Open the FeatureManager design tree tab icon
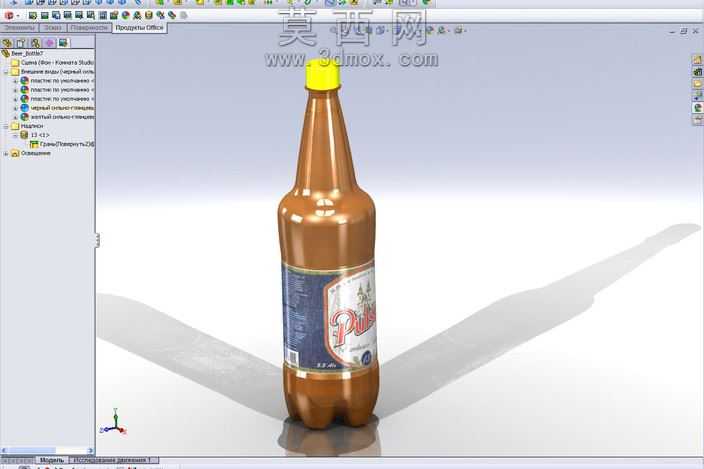This screenshot has height=469, width=704. pyautogui.click(x=7, y=43)
